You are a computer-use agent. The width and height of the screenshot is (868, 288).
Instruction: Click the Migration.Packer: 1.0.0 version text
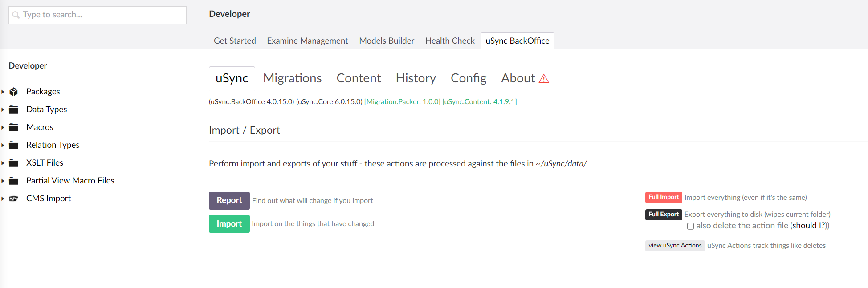(x=402, y=102)
